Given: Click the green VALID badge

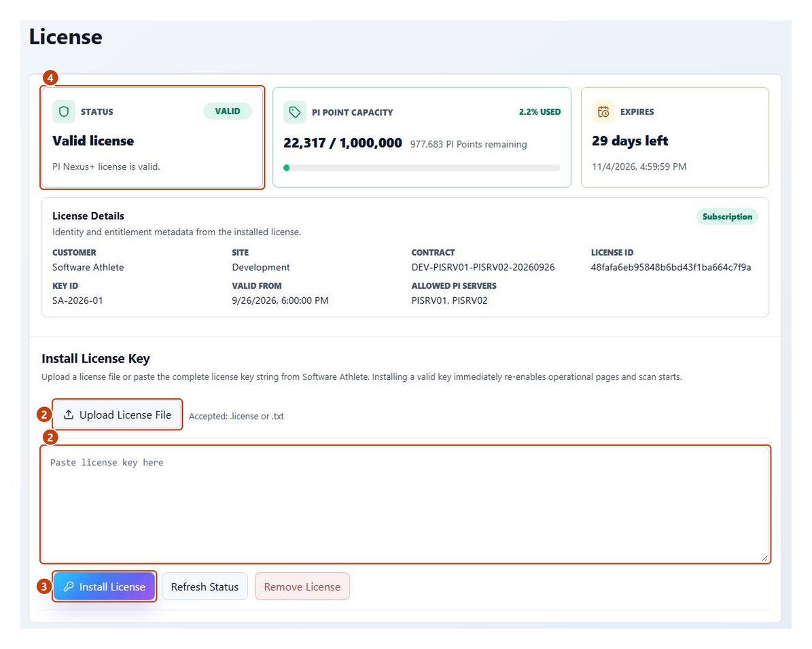Looking at the screenshot, I should click(x=228, y=111).
